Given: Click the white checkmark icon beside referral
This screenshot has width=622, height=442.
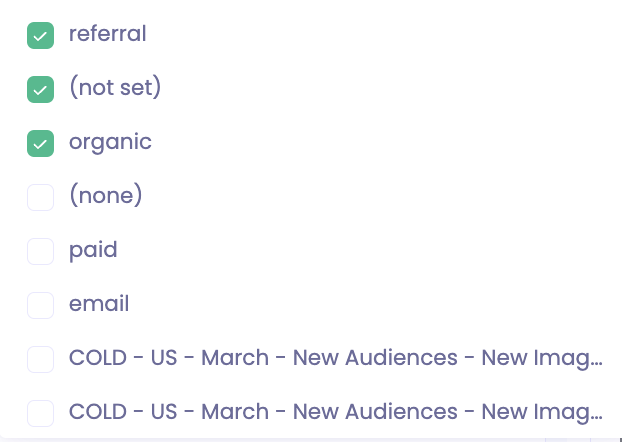Looking at the screenshot, I should pyautogui.click(x=40, y=37).
